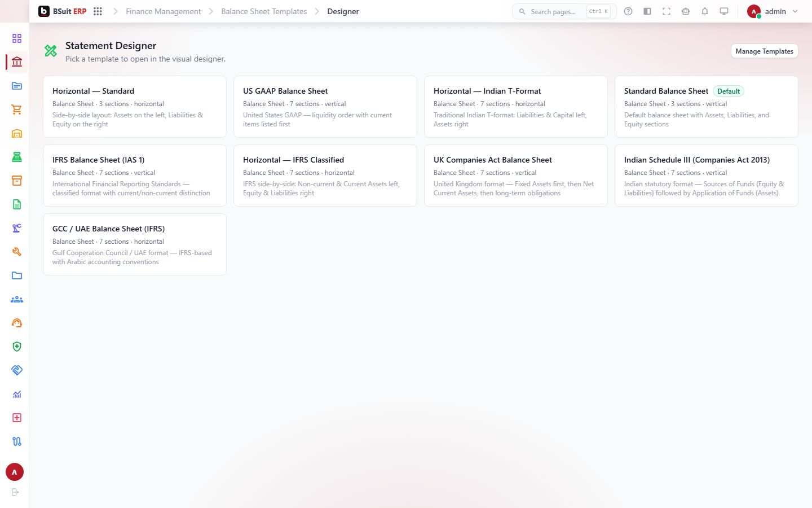Click the Manage Templates button

pyautogui.click(x=764, y=51)
